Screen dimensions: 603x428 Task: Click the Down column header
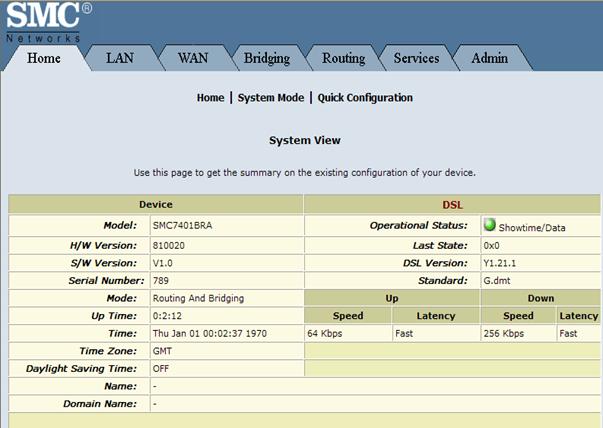(x=541, y=298)
